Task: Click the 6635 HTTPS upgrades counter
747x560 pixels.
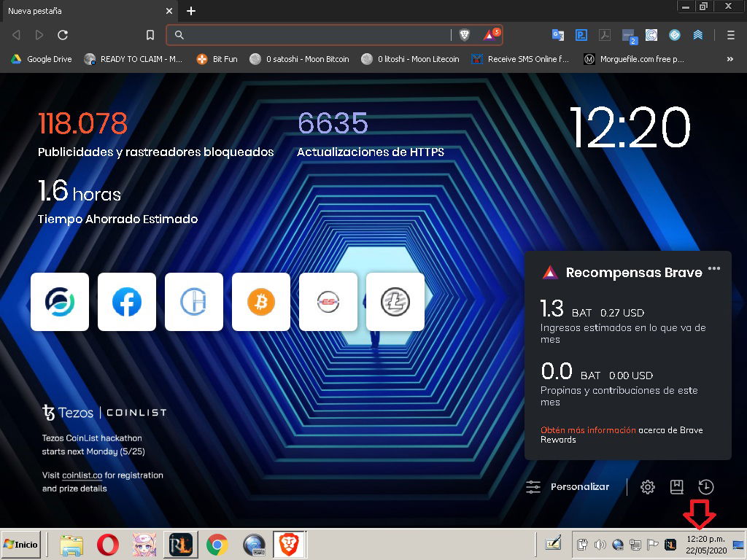Action: click(333, 123)
